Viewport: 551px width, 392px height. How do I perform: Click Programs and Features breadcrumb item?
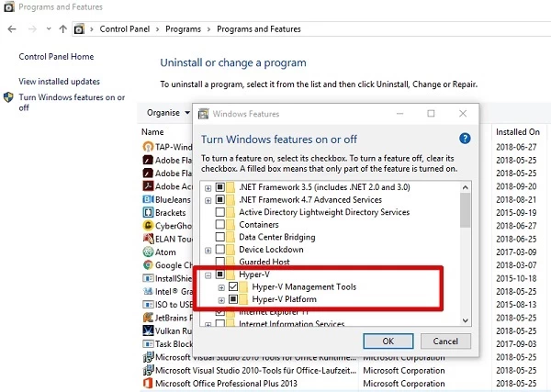click(x=259, y=28)
